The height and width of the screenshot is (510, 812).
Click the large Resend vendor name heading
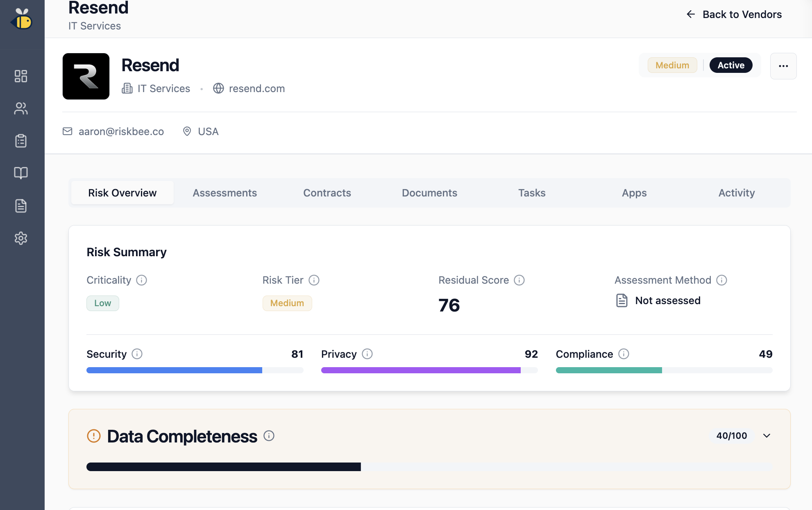(150, 65)
